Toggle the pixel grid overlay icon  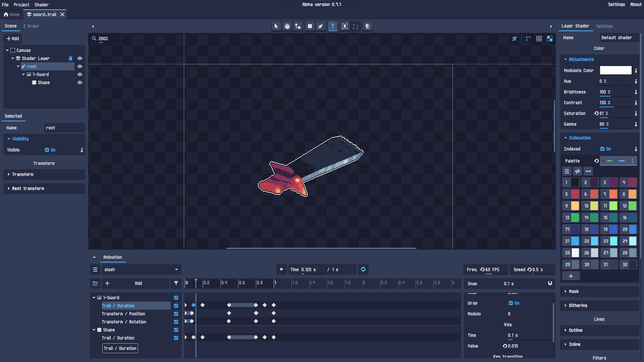click(539, 39)
